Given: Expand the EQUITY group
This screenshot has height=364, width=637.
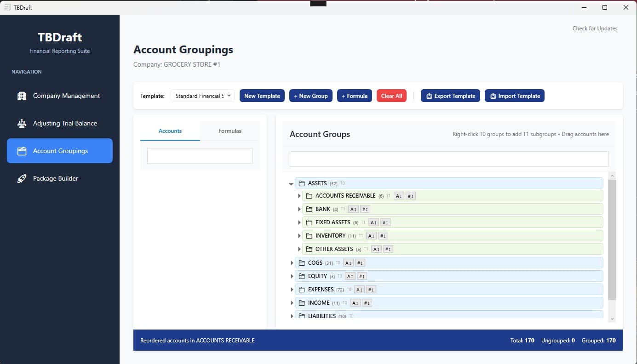Looking at the screenshot, I should point(292,276).
